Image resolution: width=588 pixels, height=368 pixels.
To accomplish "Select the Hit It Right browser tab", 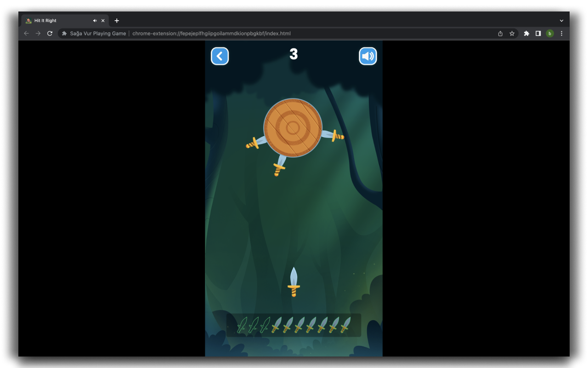I will pyautogui.click(x=65, y=21).
